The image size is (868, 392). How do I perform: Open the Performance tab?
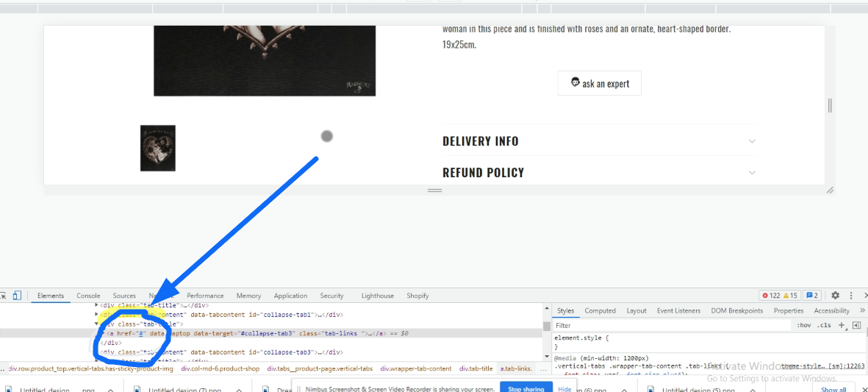tap(205, 296)
